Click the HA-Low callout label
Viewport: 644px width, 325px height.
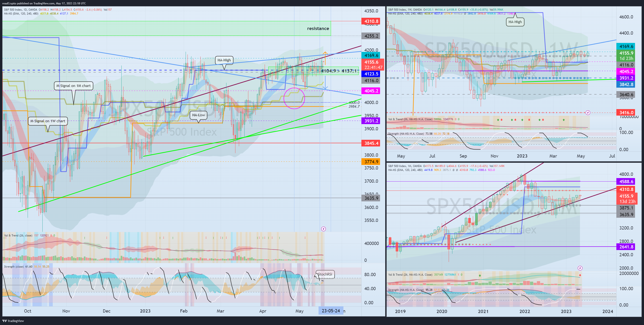198,115
